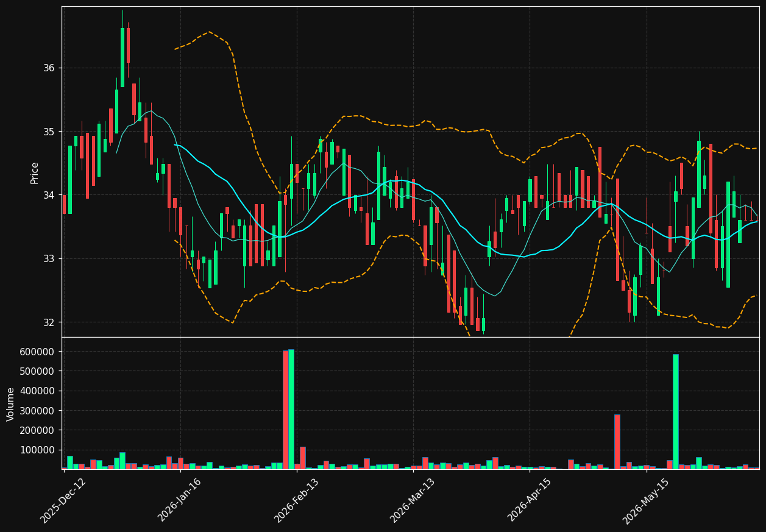Screen dimensions: 766x532
Task: Select the 34 price axis label
Action: tap(48, 195)
